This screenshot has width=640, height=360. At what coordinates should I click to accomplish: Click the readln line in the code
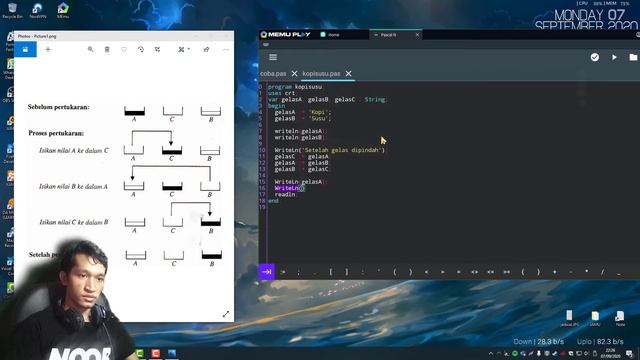285,195
